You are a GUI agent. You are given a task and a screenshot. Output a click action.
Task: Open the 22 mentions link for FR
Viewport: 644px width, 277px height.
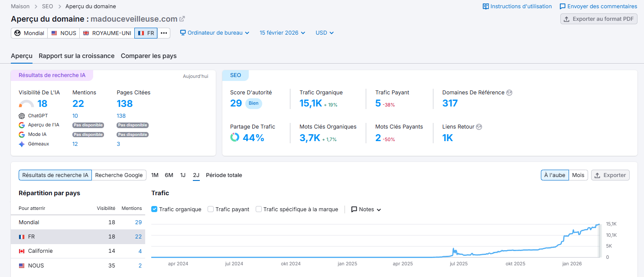tap(138, 237)
